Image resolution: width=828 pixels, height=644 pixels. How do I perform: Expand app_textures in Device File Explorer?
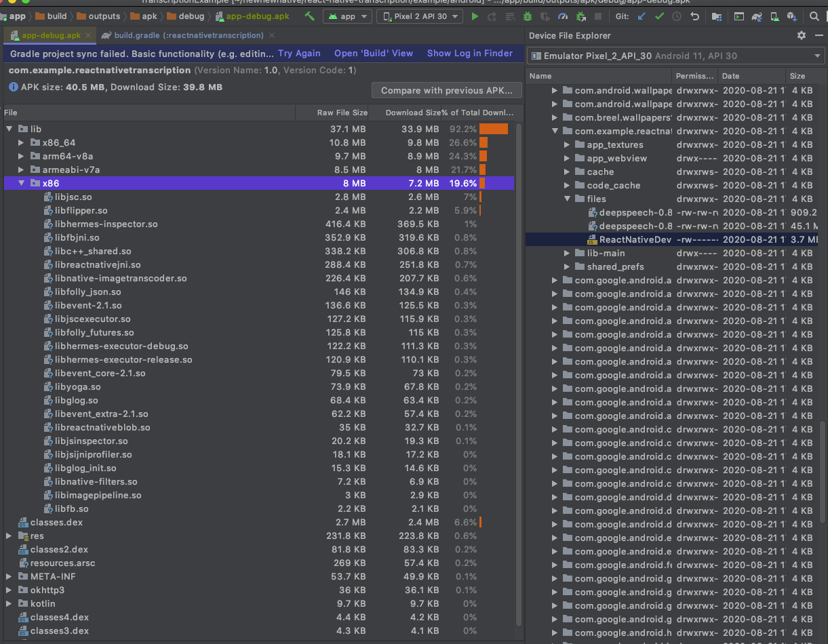coord(567,144)
